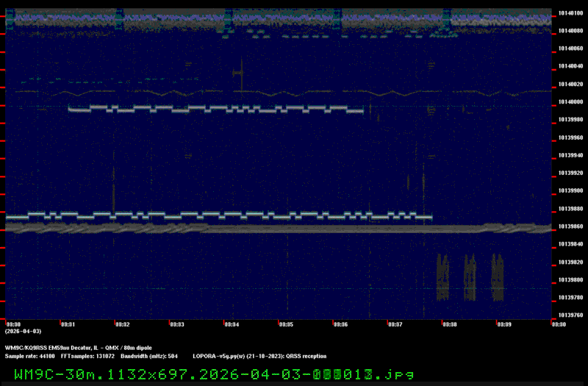Click the 00:01 time axis label

(68, 324)
